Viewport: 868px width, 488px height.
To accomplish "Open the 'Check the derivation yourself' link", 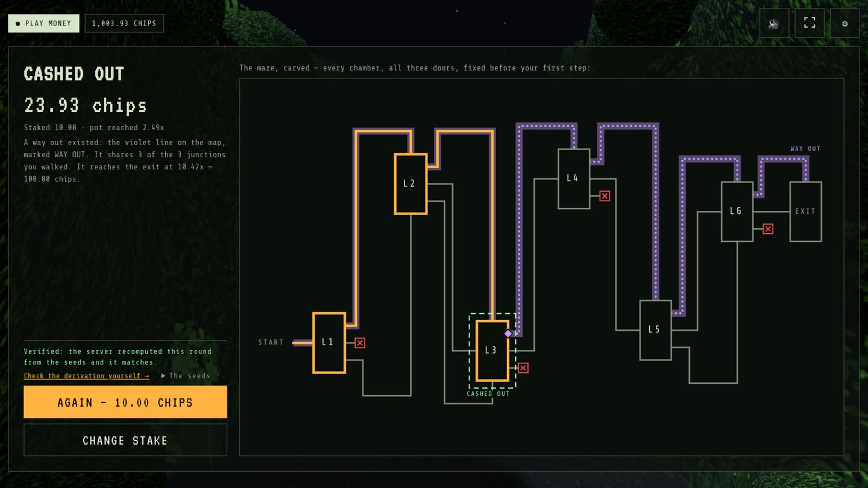I will point(86,376).
